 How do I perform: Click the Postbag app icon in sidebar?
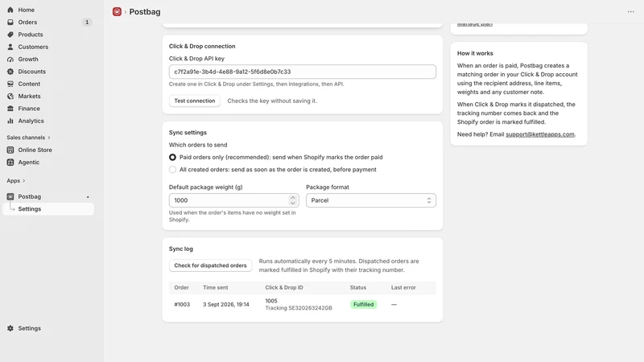[x=10, y=196]
